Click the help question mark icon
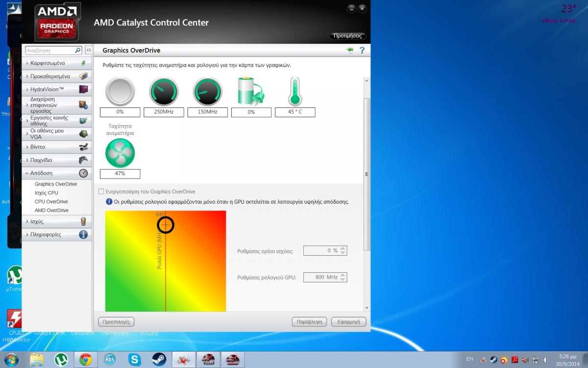Viewport: 588px width, 368px height. coord(362,50)
